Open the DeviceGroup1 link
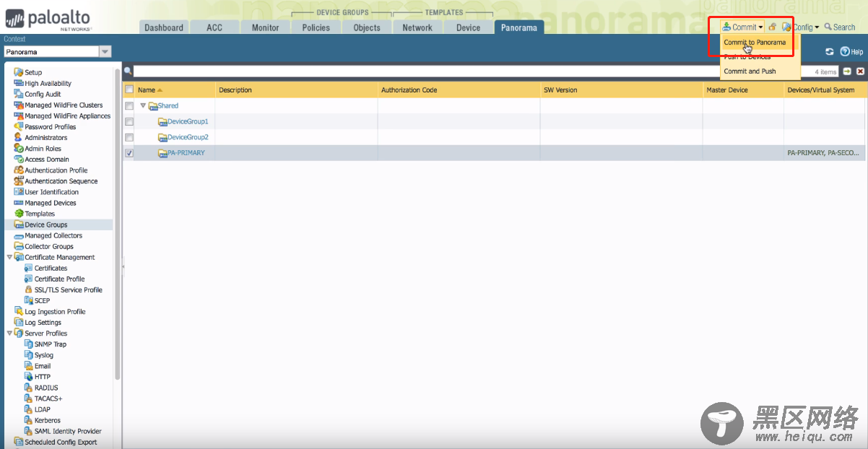Viewport: 868px width, 449px height. 188,121
